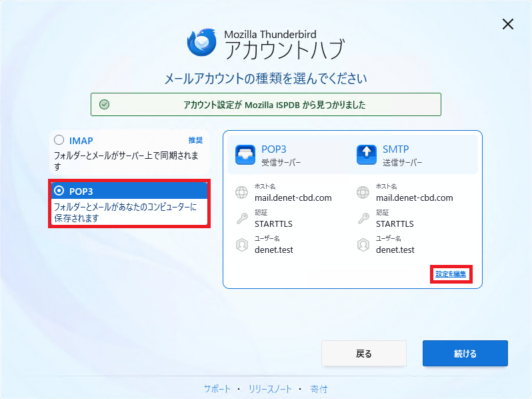Click globe icon beside POP3 hostname

pos(241,193)
